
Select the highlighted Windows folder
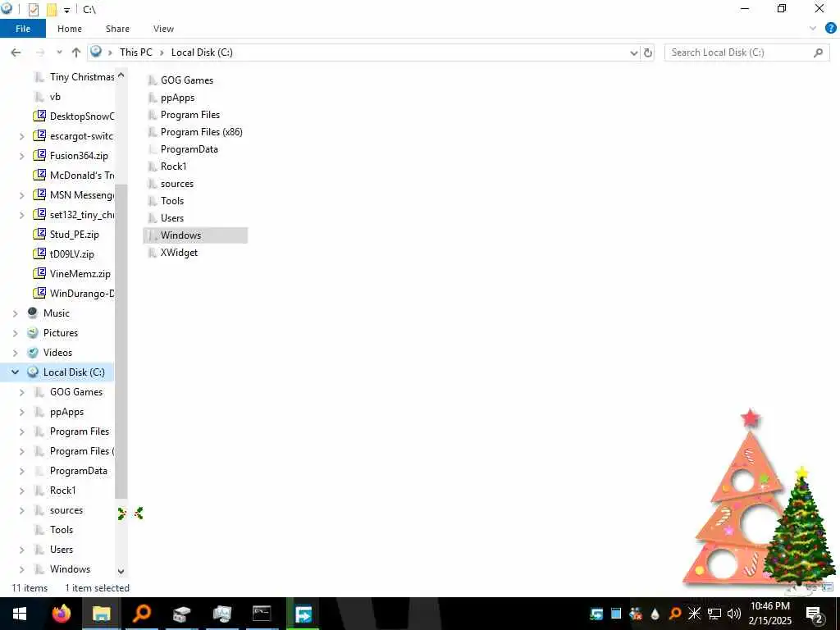(x=195, y=235)
